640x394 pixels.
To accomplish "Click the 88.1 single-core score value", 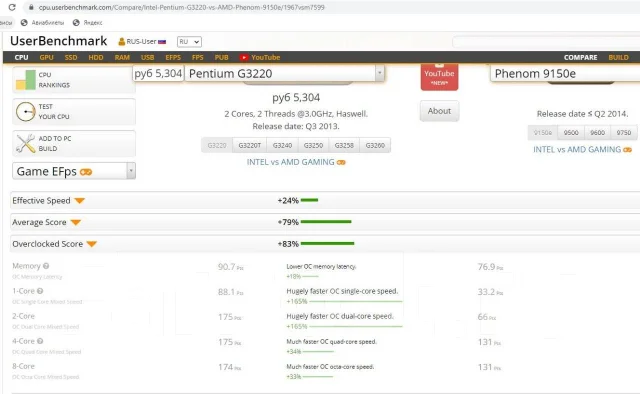I will [x=230, y=292].
